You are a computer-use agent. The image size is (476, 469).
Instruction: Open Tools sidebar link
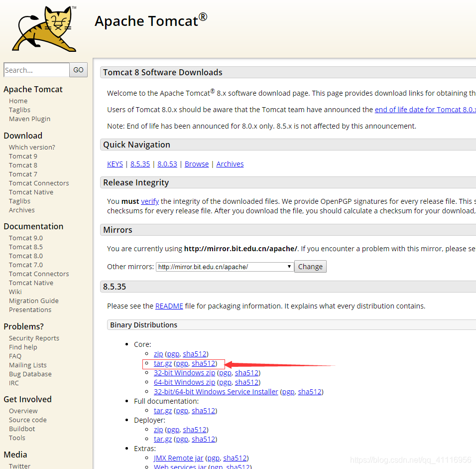click(17, 438)
